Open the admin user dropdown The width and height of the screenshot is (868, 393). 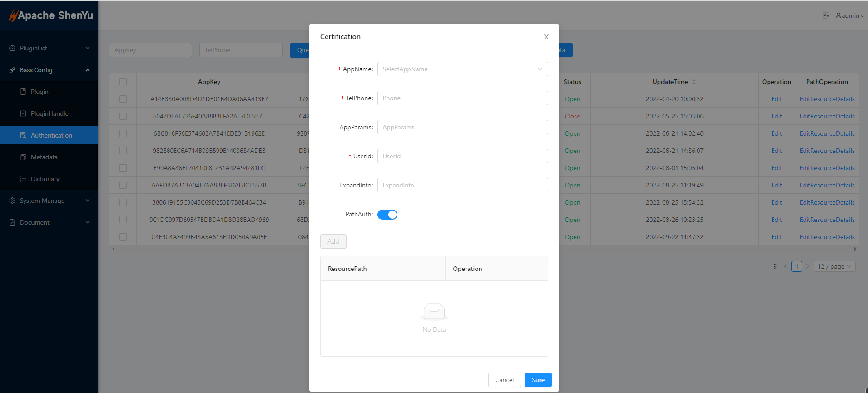[850, 15]
